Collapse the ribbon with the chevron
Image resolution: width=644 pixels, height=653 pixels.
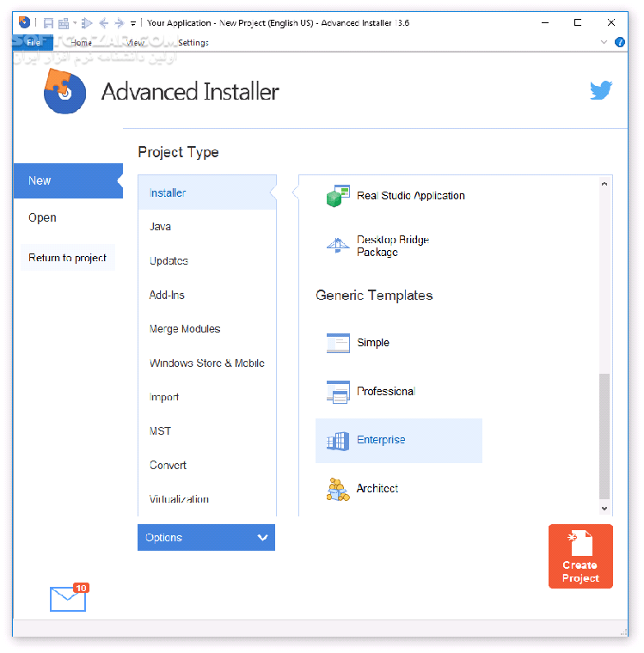click(x=604, y=42)
